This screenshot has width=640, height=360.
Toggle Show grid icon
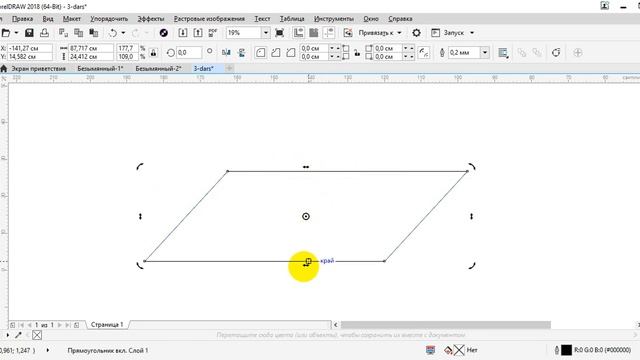coord(313,33)
